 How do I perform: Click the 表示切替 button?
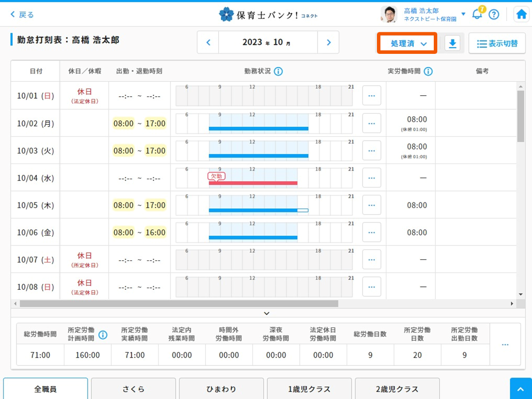pyautogui.click(x=497, y=43)
